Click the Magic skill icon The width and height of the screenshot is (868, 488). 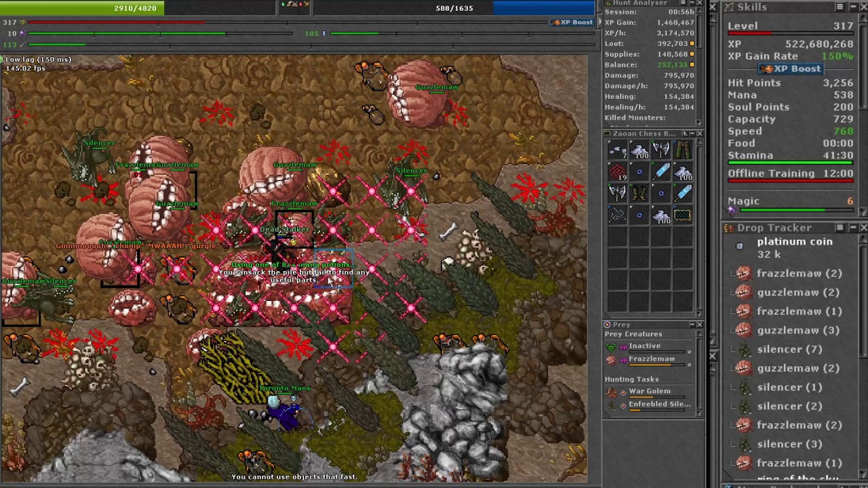click(x=732, y=211)
